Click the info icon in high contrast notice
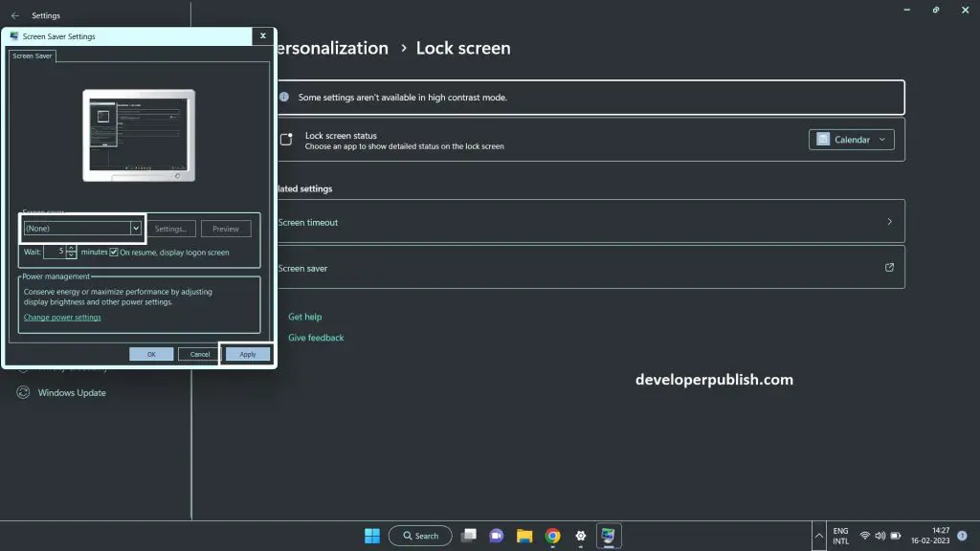 point(284,97)
